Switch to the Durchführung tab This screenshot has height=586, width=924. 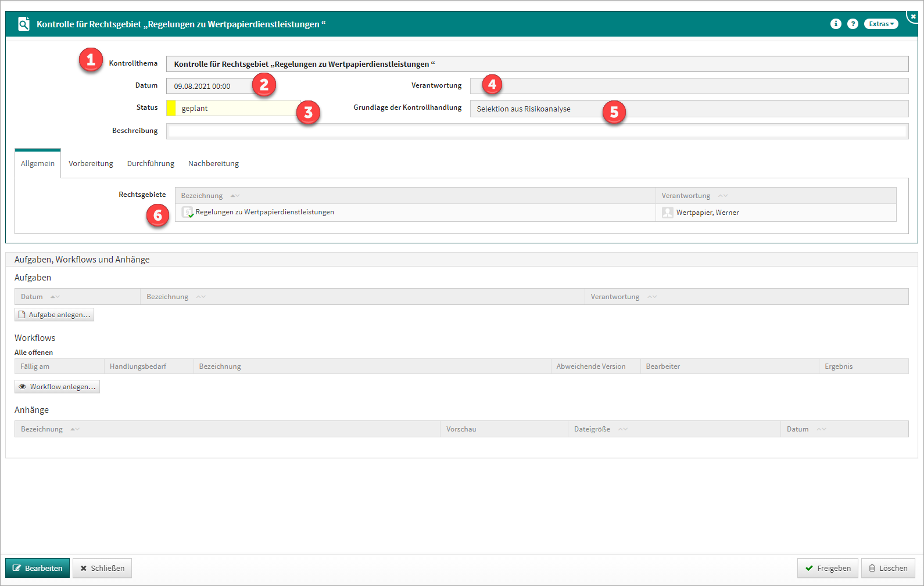click(151, 164)
